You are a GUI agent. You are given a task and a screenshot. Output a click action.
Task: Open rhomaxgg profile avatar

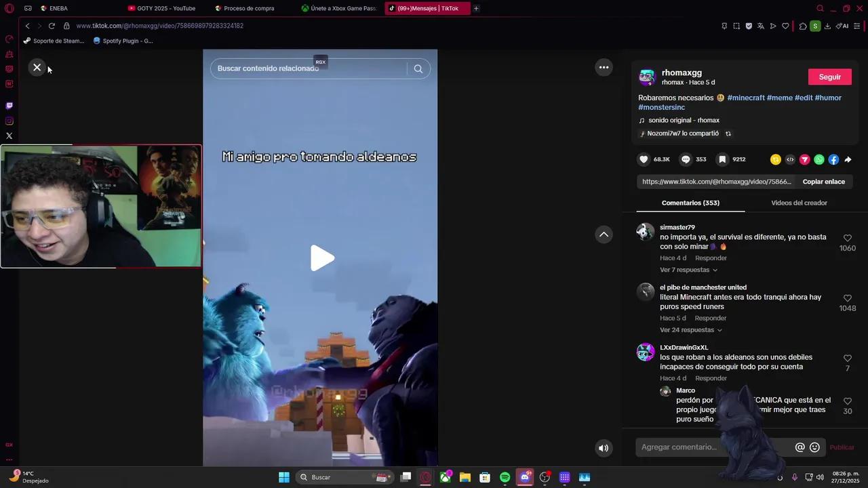click(647, 77)
